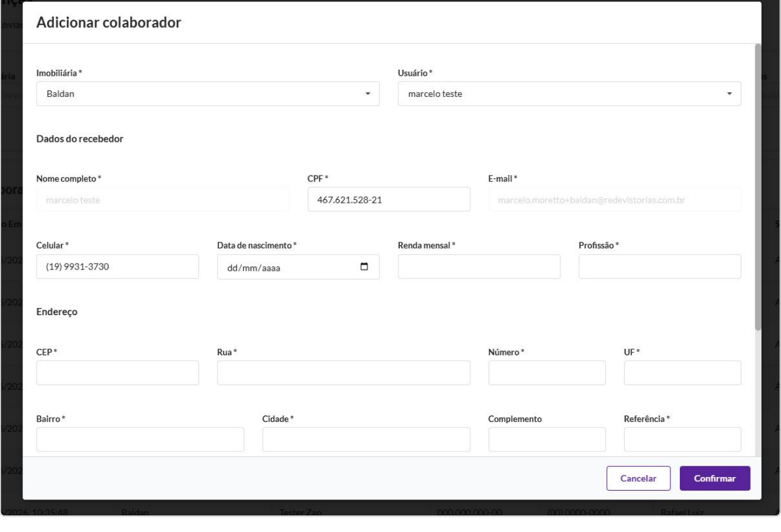Click the modal's vertical scrollbar thumb
The height and width of the screenshot is (532, 781).
(758, 186)
